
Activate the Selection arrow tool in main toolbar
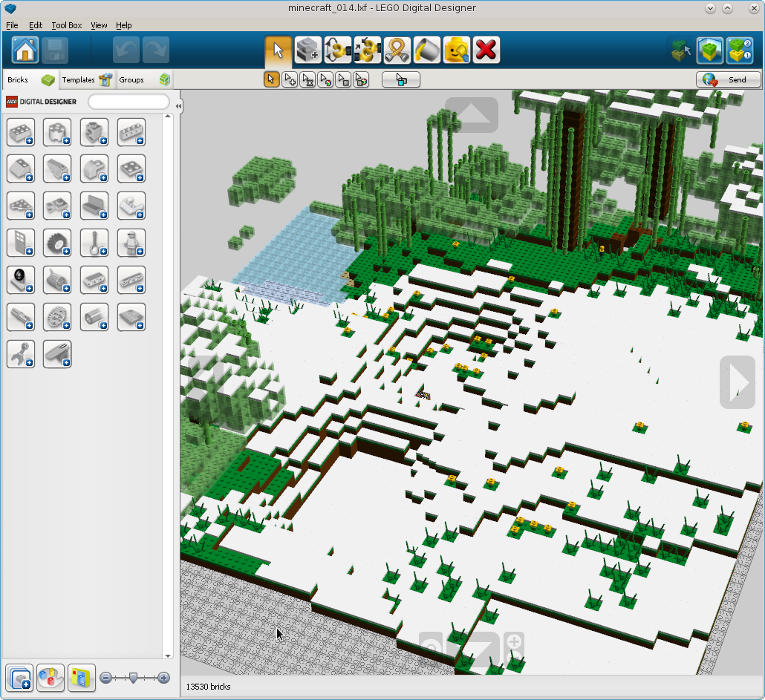click(278, 50)
